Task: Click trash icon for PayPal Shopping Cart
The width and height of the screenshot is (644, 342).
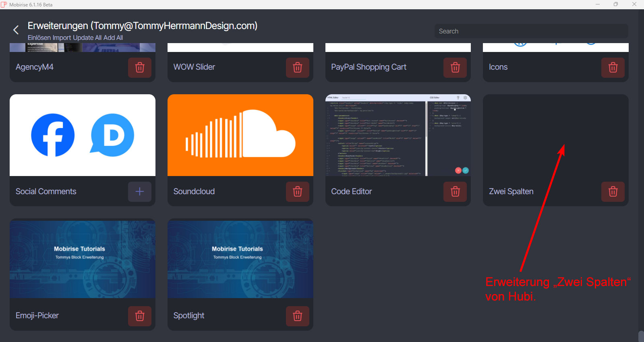Action: tap(455, 67)
